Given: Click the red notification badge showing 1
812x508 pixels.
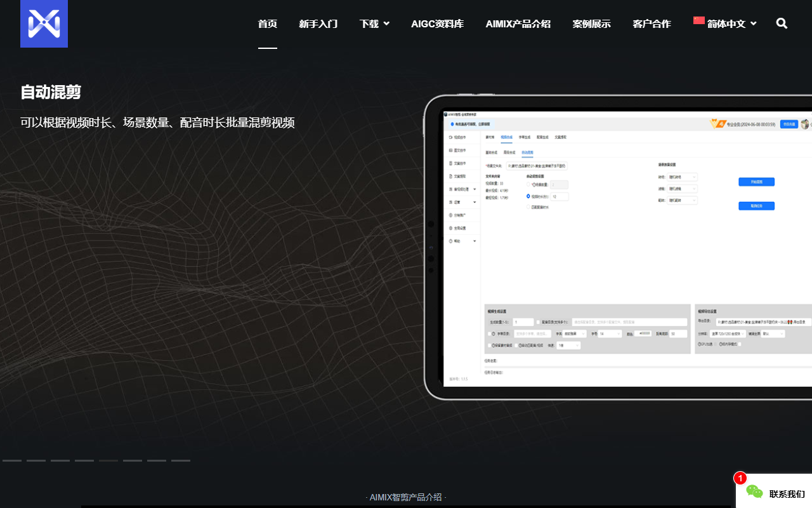Looking at the screenshot, I should pos(740,478).
